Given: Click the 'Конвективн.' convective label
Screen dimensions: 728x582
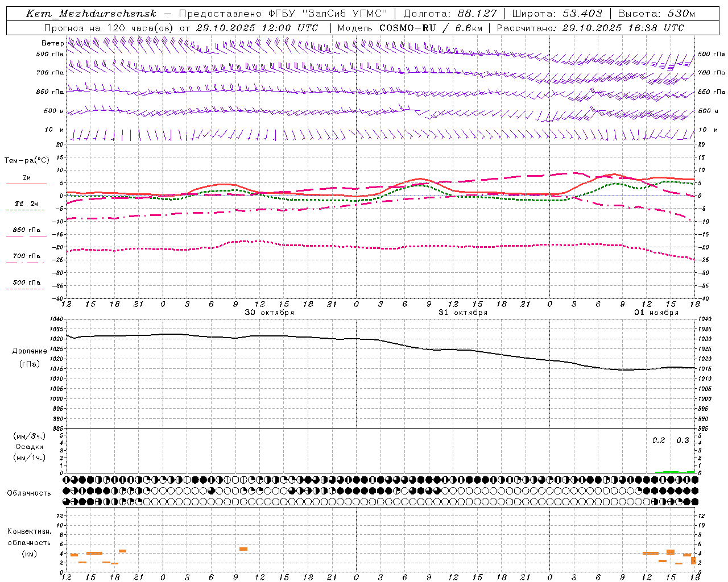Looking at the screenshot, I should 30,531.
